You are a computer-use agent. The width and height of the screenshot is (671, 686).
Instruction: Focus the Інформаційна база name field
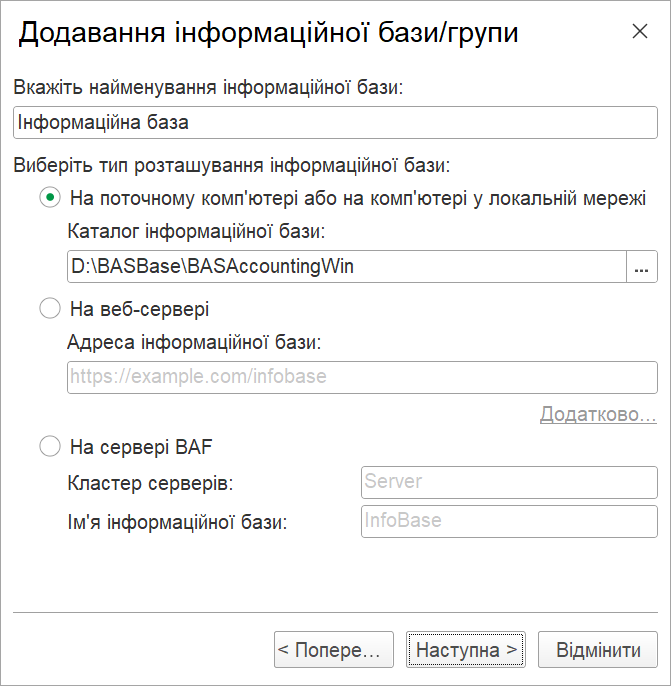(x=336, y=122)
